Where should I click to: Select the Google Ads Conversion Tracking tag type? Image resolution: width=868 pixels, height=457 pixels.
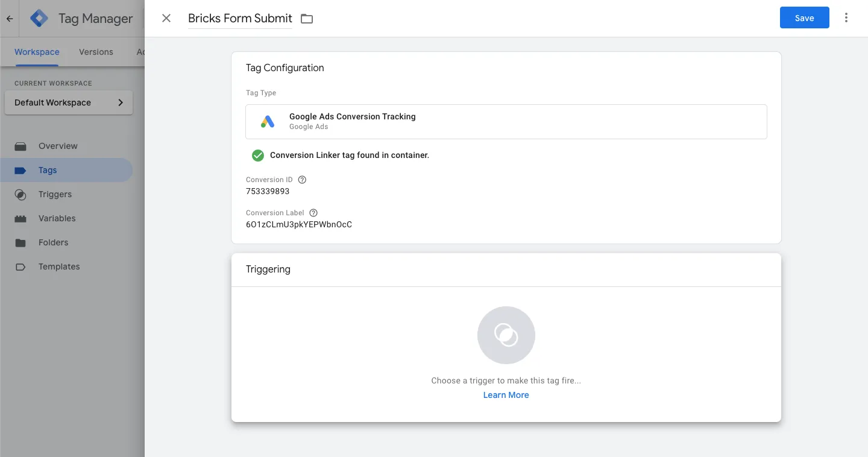tap(506, 121)
